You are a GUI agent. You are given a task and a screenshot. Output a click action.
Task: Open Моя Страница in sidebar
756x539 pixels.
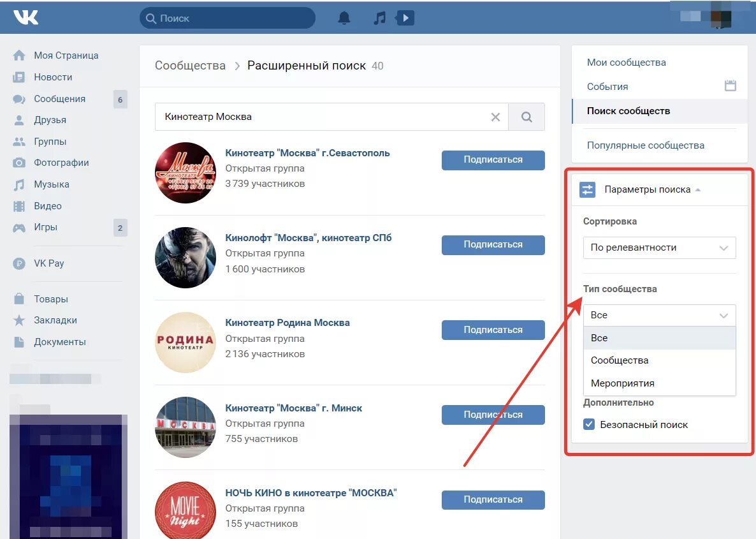point(66,55)
